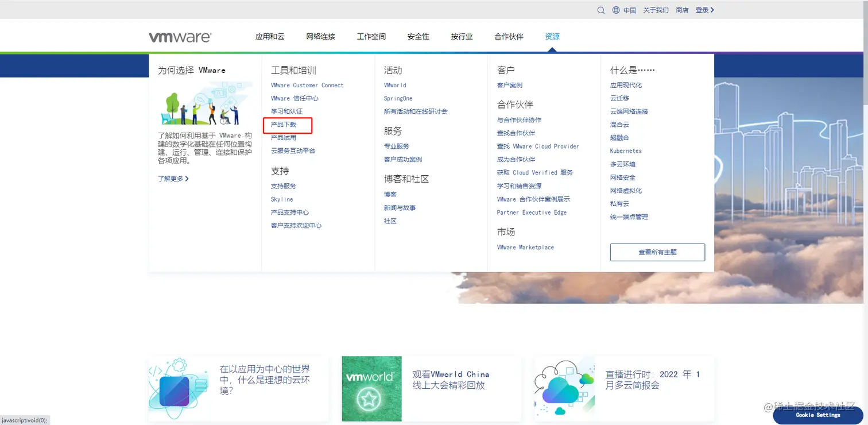This screenshot has height=425, width=868.
Task: Click 客户成功案例 link
Action: (403, 160)
